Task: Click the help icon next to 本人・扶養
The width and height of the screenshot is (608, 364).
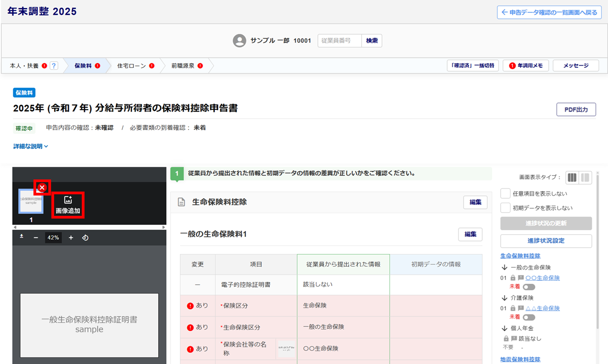Action: 54,66
